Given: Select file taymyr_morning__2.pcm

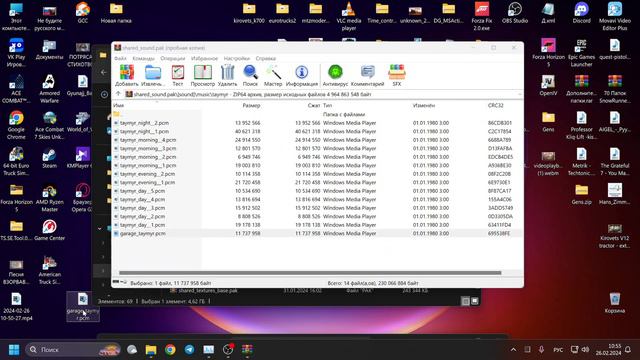Looking at the screenshot, I should 317,157.
